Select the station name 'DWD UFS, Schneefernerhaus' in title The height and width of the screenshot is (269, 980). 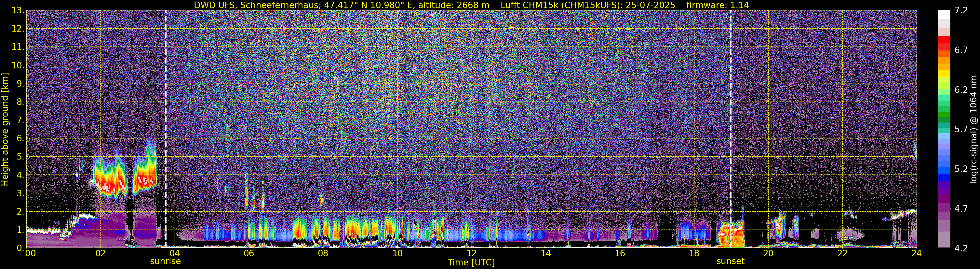[x=257, y=5]
